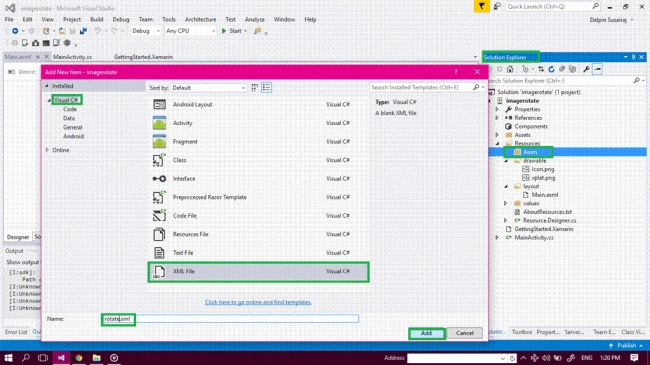The height and width of the screenshot is (365, 650).
Task: Select MainActivity.cs in Solution Explorer
Action: point(534,238)
